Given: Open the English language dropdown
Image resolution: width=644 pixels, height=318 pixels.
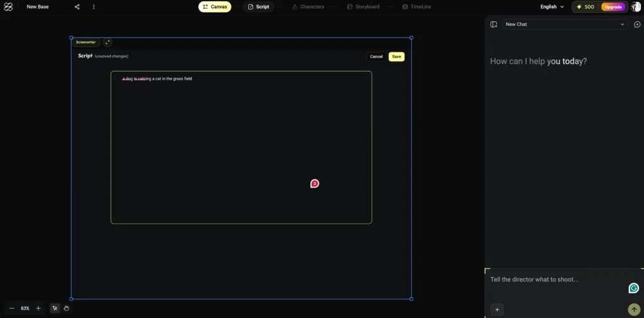Looking at the screenshot, I should pyautogui.click(x=552, y=6).
